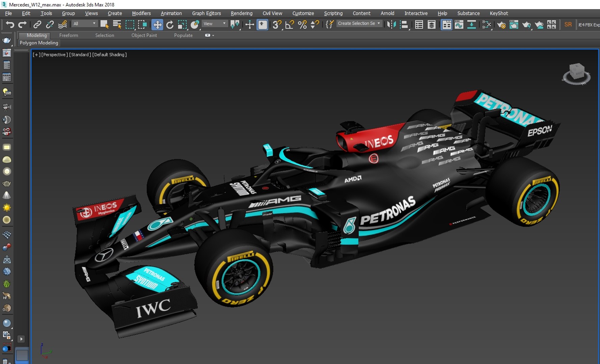
Task: Switch to the Selection ribbon tab
Action: 104,35
